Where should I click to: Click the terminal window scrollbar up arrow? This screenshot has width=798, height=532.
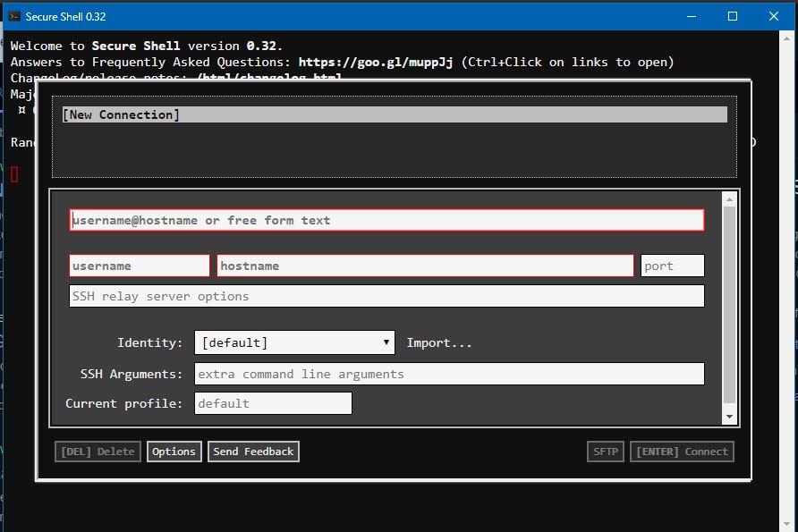[x=786, y=38]
